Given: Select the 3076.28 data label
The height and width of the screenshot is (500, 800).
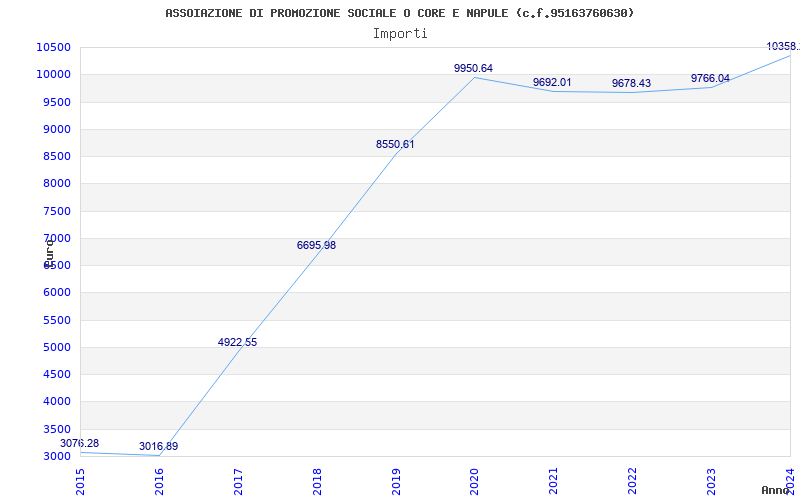Looking at the screenshot, I should point(80,443).
